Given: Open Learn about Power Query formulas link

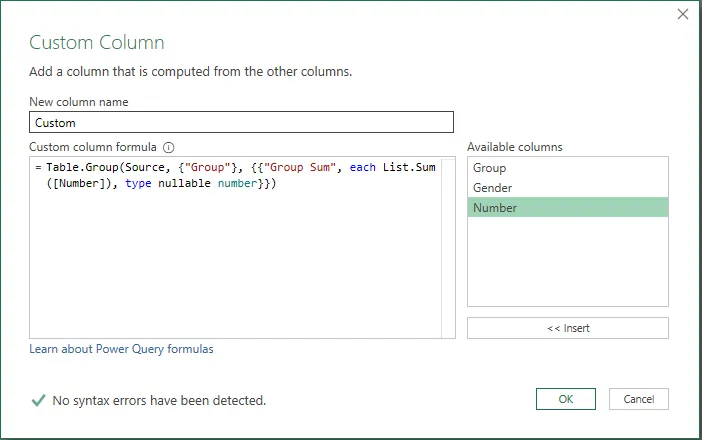Looking at the screenshot, I should pos(121,349).
